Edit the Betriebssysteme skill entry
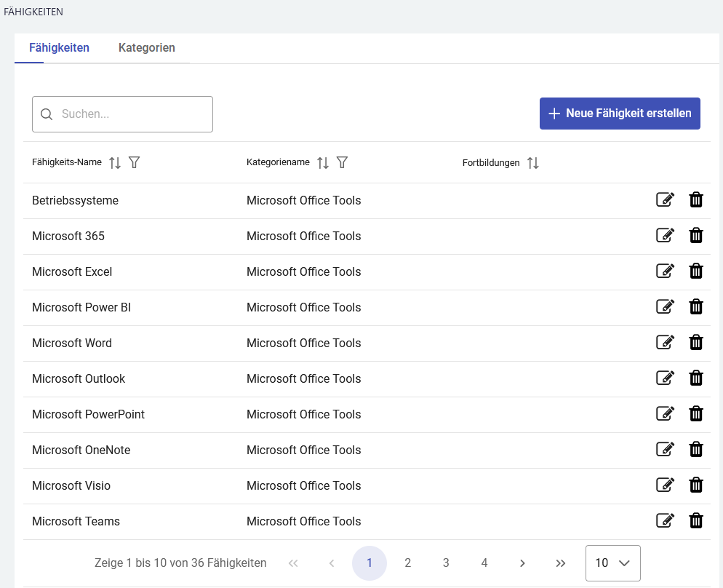Viewport: 723px width, 588px height. pyautogui.click(x=665, y=200)
